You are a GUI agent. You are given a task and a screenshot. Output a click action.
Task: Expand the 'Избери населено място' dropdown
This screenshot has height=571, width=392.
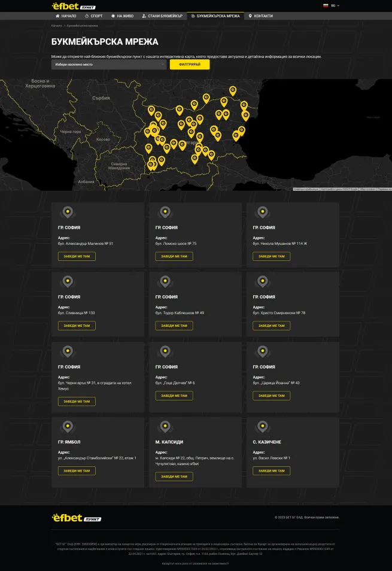click(108, 65)
